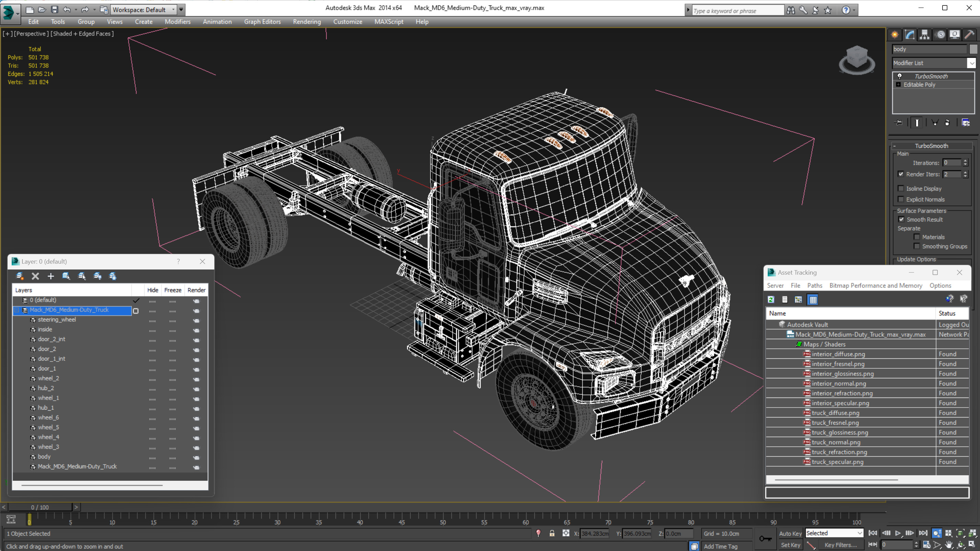Click the time slider 0 / 100 handle

[x=40, y=507]
